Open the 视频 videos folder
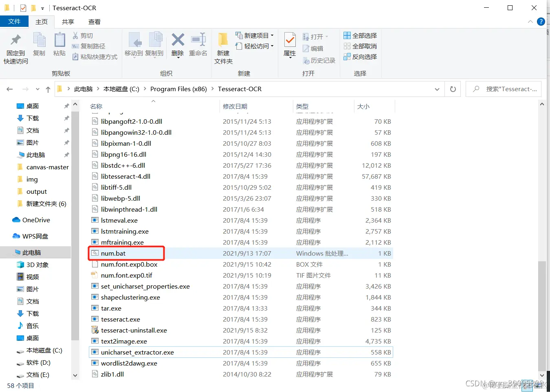Screen dimensions: 550x392 pos(28,277)
